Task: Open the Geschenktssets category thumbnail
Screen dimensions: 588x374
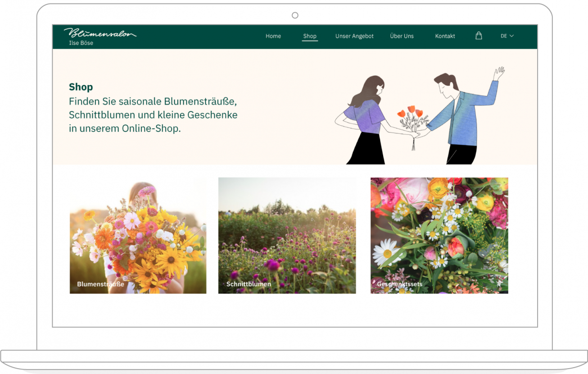Action: pos(439,236)
